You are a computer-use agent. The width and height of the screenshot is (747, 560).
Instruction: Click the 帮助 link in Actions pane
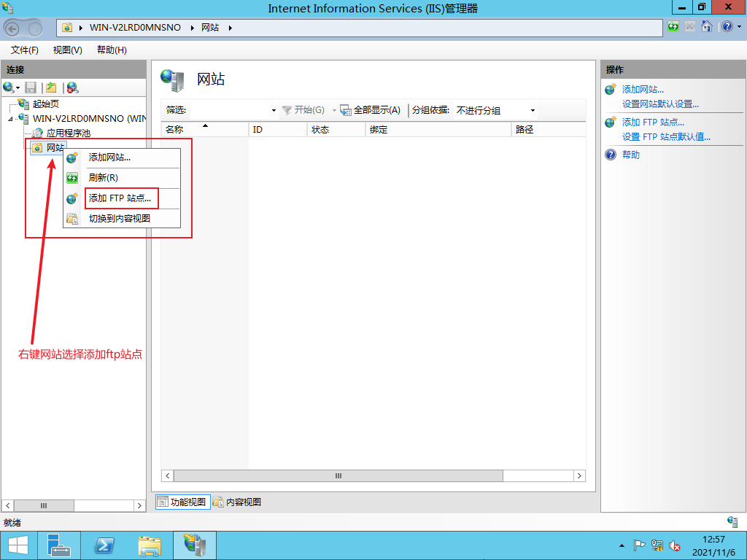631,155
